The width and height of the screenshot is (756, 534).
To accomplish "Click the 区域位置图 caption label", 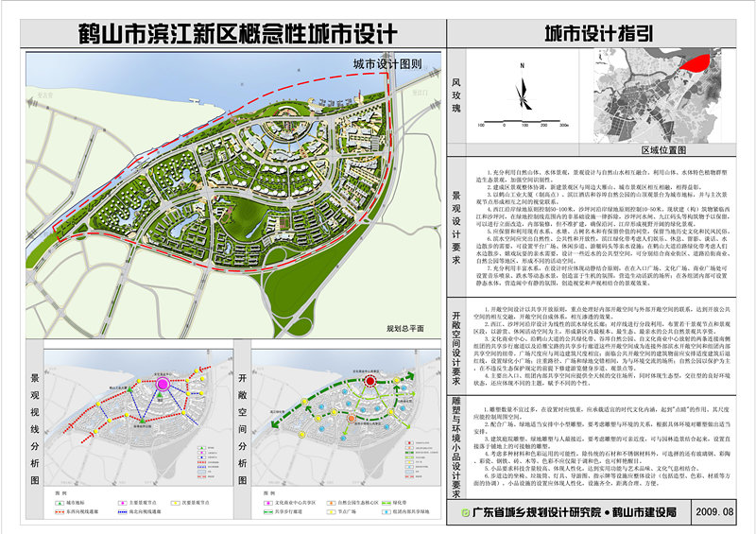I will (x=667, y=148).
